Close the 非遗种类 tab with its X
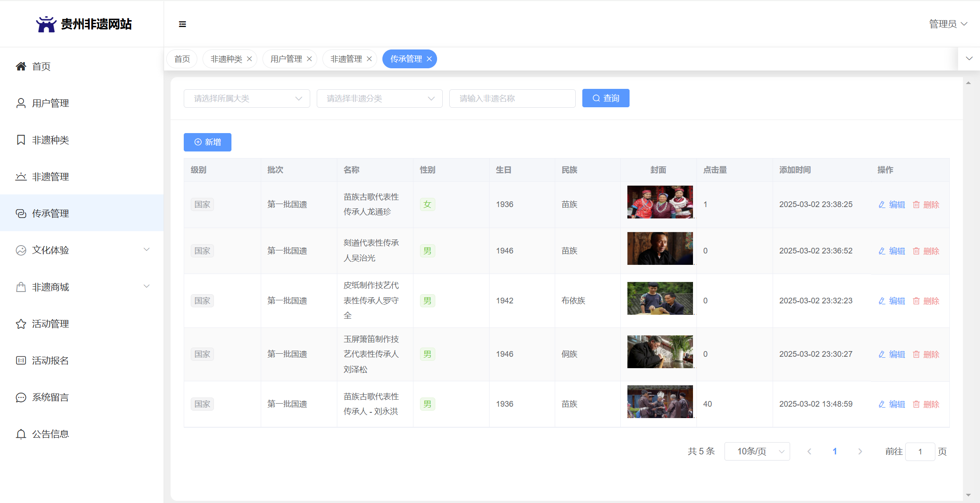This screenshot has width=980, height=503. [x=249, y=59]
